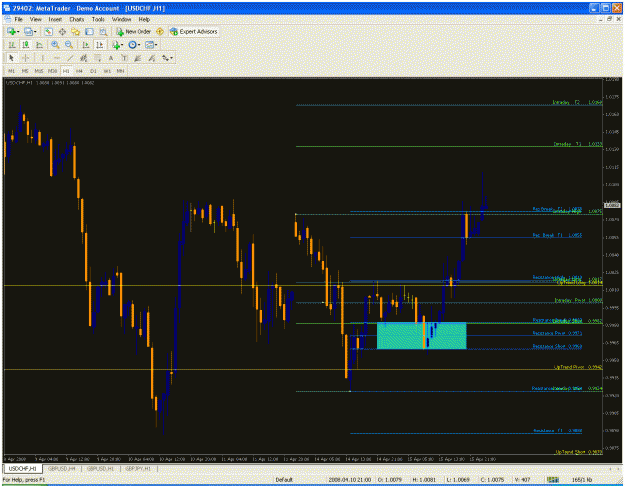Open the View menu

click(x=35, y=19)
